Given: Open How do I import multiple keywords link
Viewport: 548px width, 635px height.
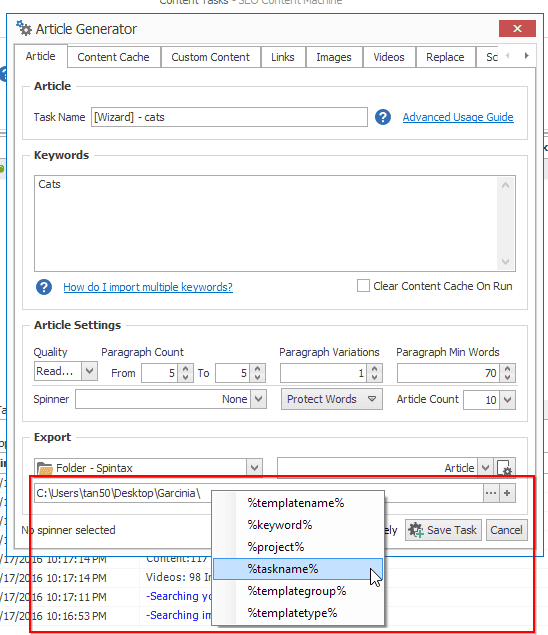Looking at the screenshot, I should coord(148,287).
